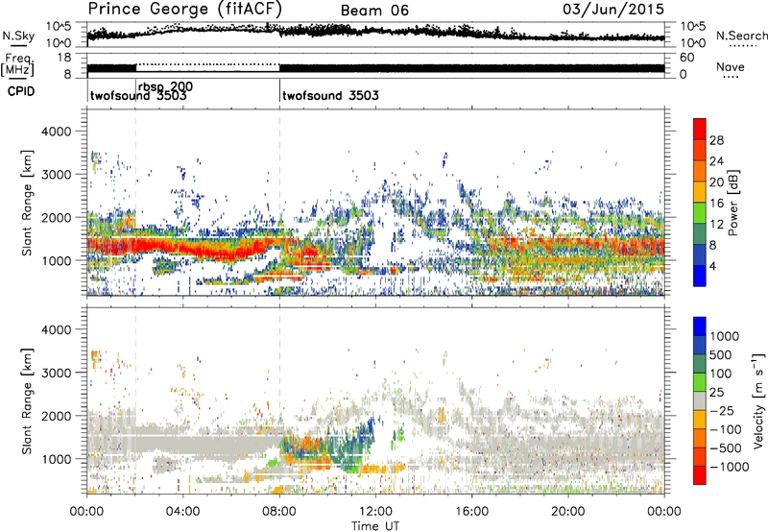Click the velocity panel 'Slant Range [km]' label
The height and width of the screenshot is (532, 768).
(27, 401)
